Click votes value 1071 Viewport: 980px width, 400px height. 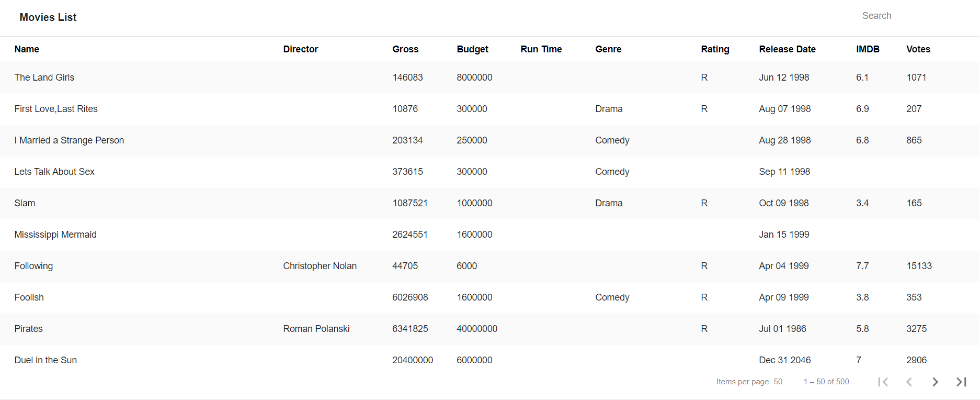click(916, 77)
